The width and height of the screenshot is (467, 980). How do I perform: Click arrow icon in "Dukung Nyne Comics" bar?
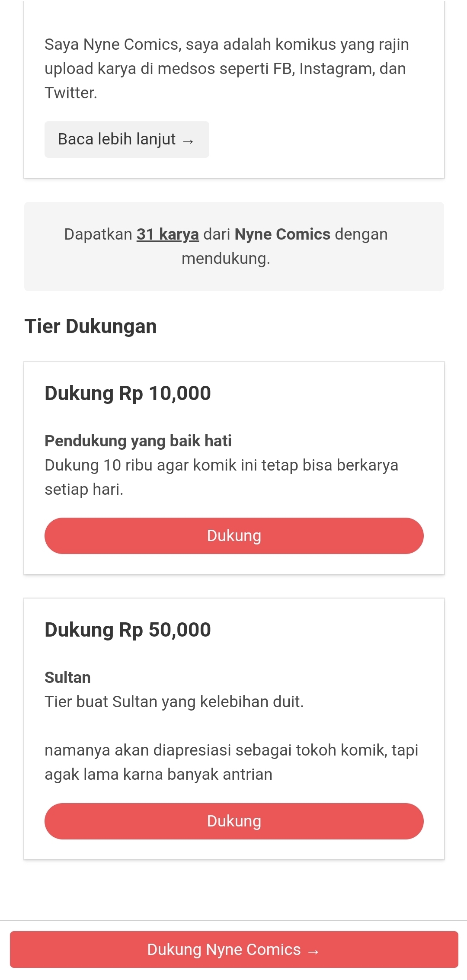[x=313, y=951]
